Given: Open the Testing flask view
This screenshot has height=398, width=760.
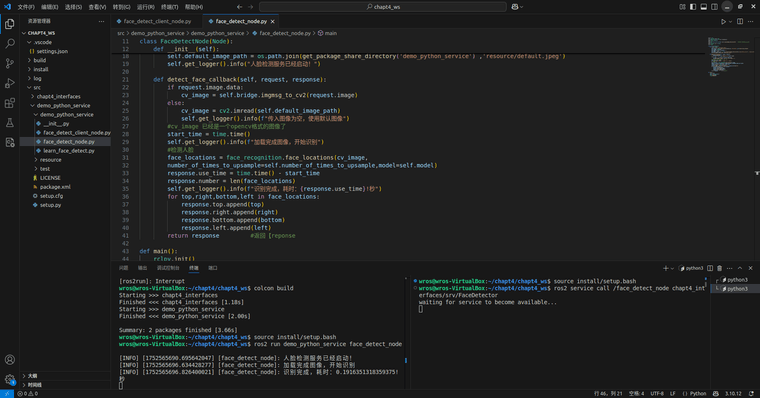Looking at the screenshot, I should coord(10,123).
